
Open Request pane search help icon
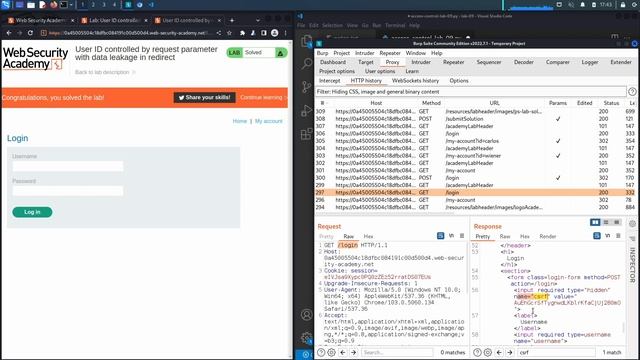[x=321, y=352]
